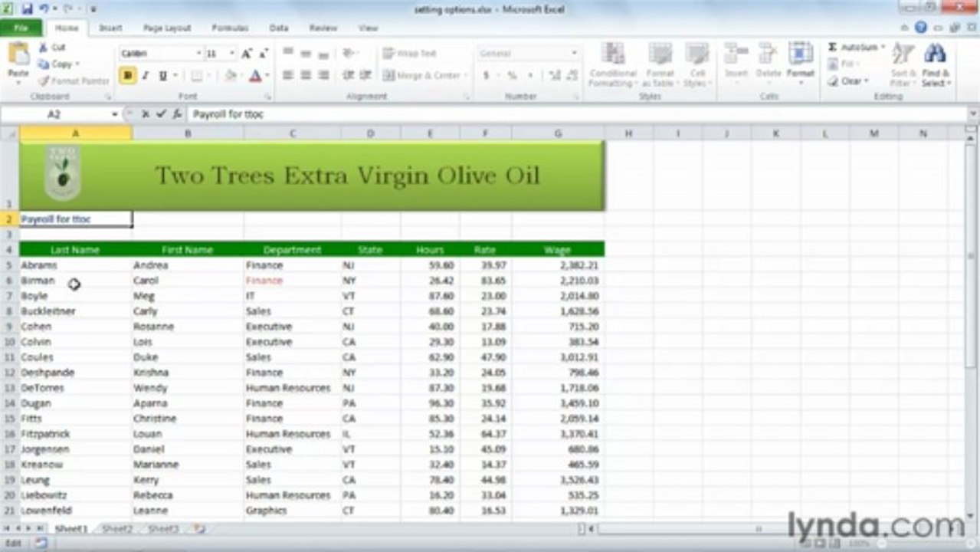Click the Copy button
Screen dimensions: 980x552
[57, 64]
